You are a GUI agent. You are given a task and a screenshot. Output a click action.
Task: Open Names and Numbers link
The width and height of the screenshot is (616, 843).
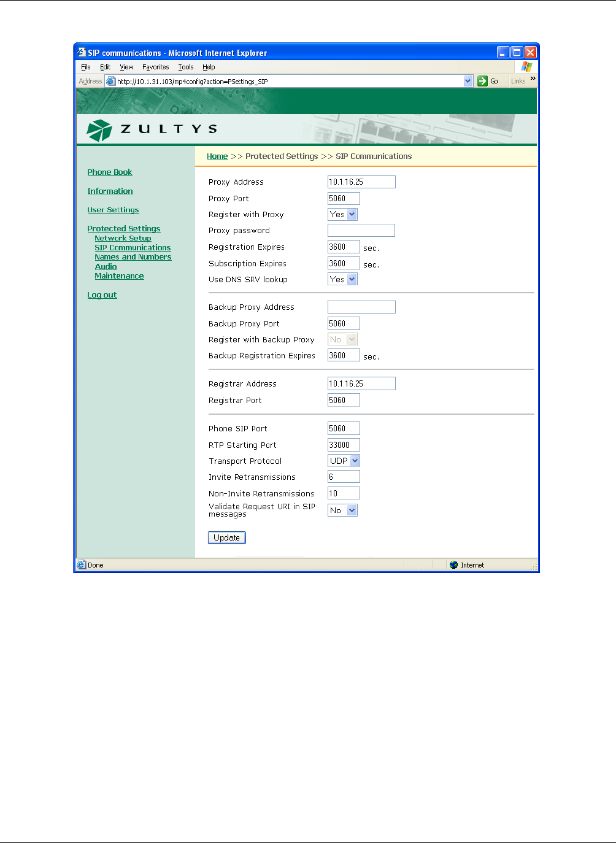point(133,257)
